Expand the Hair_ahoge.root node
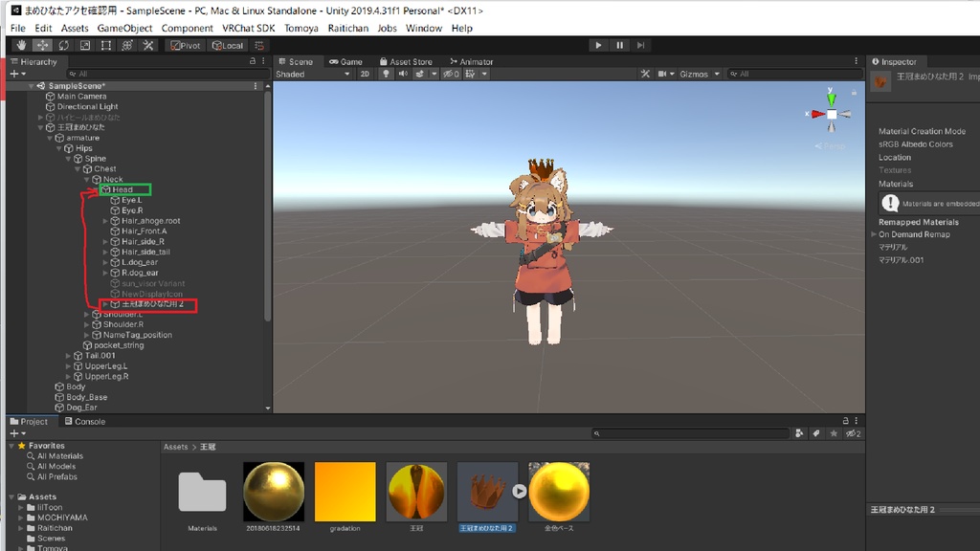The height and width of the screenshot is (551, 980). tap(105, 221)
